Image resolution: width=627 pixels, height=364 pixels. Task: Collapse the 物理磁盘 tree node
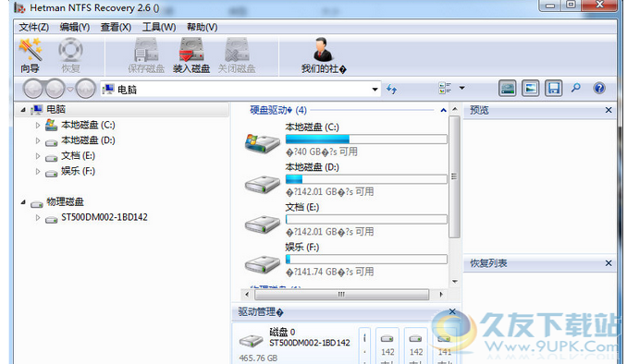pos(23,202)
